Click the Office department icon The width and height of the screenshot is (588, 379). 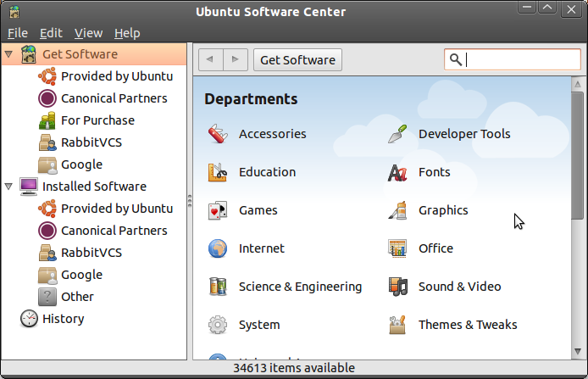[x=397, y=248]
